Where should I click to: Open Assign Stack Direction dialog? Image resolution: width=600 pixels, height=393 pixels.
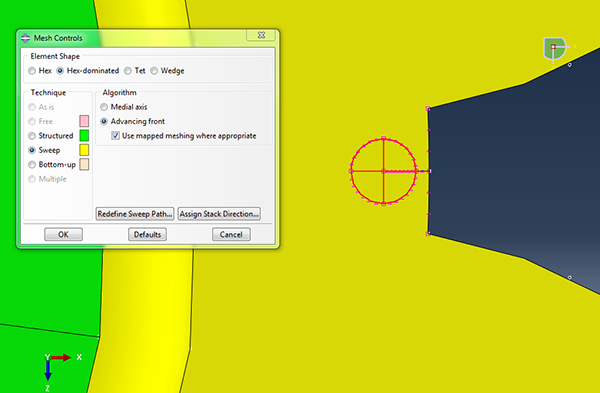[219, 214]
